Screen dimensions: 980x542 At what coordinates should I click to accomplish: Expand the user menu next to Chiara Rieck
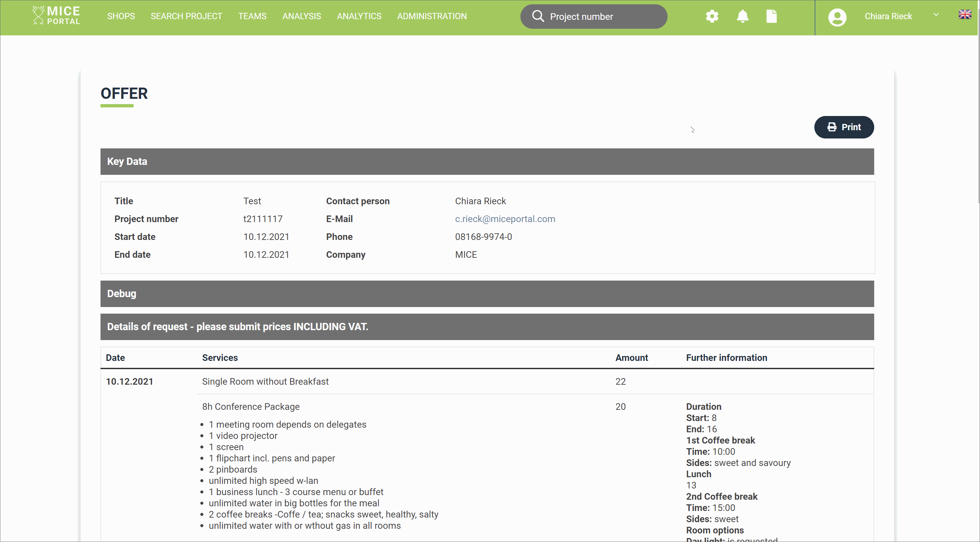(x=936, y=15)
